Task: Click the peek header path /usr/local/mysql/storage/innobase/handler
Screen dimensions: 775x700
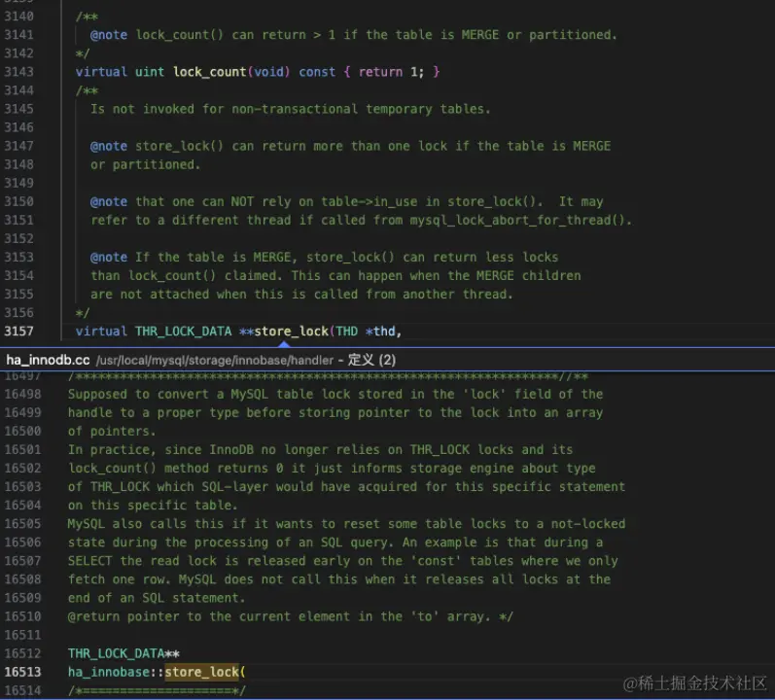Action: [215, 360]
